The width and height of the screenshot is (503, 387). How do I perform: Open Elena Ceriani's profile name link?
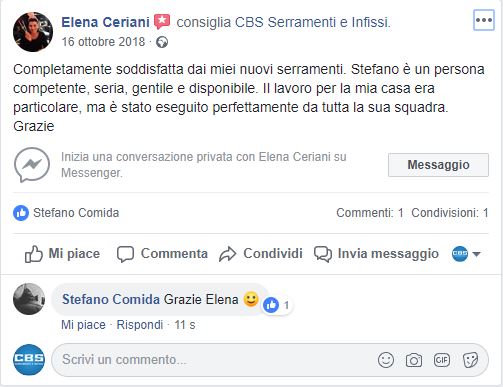click(x=105, y=22)
